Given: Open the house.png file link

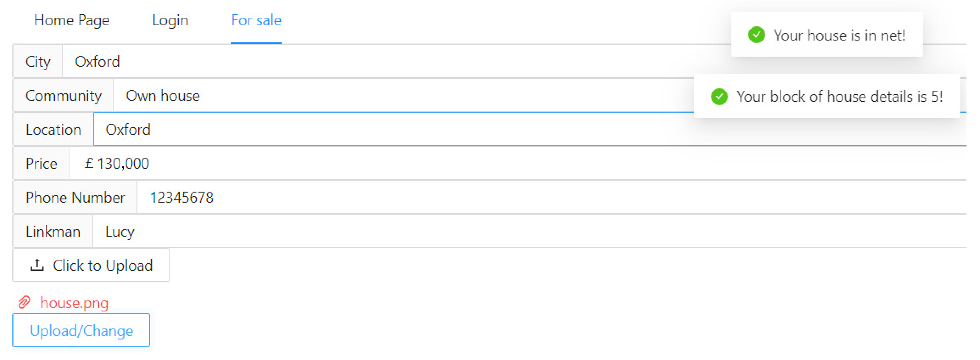Looking at the screenshot, I should click(x=75, y=303).
